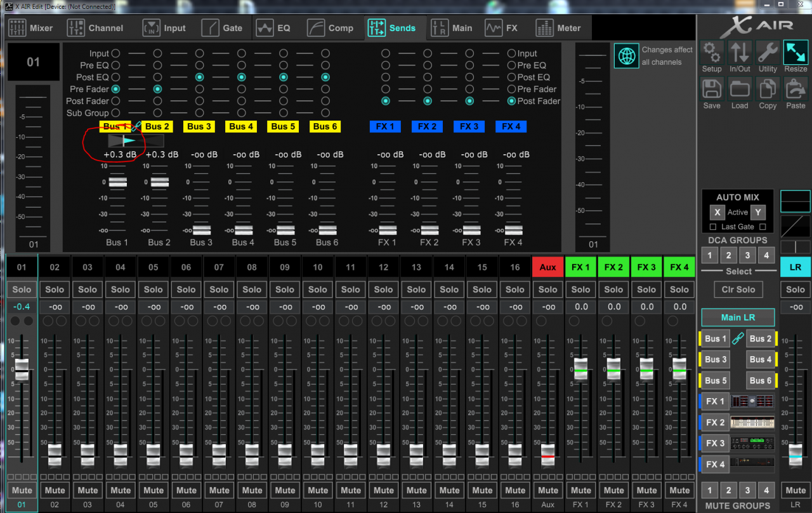Select Pre Fader tap for Bus 3
The width and height of the screenshot is (812, 513).
pyautogui.click(x=199, y=89)
